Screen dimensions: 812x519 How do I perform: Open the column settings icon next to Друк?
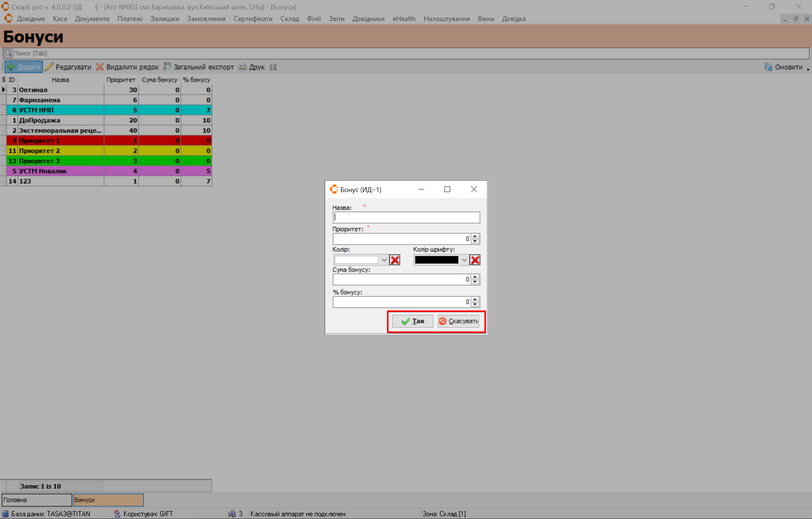pyautogui.click(x=273, y=67)
